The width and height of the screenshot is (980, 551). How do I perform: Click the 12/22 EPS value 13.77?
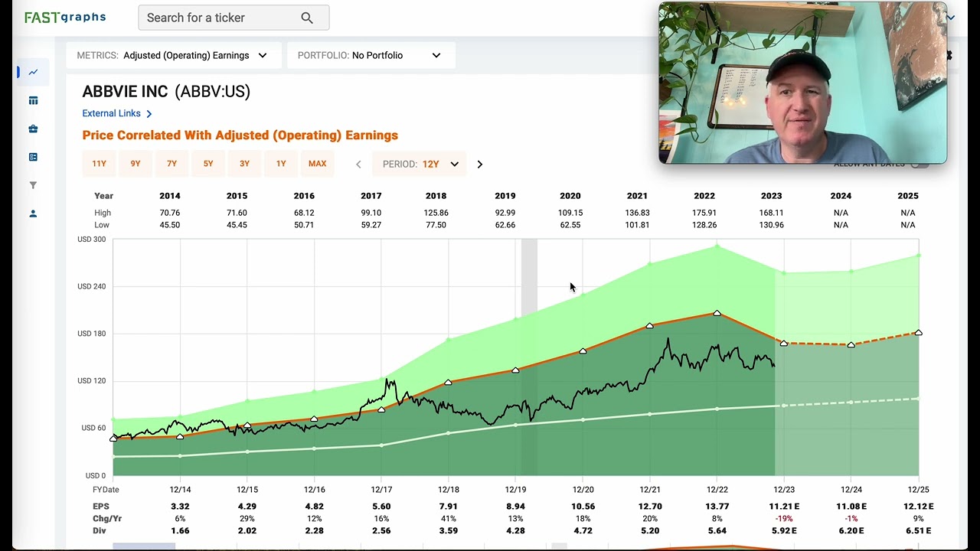point(717,507)
